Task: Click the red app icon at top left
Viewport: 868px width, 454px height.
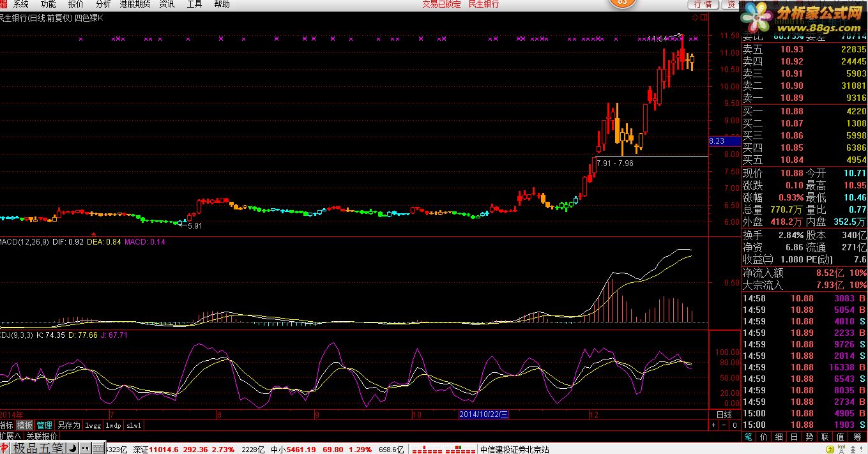Action: [4, 4]
